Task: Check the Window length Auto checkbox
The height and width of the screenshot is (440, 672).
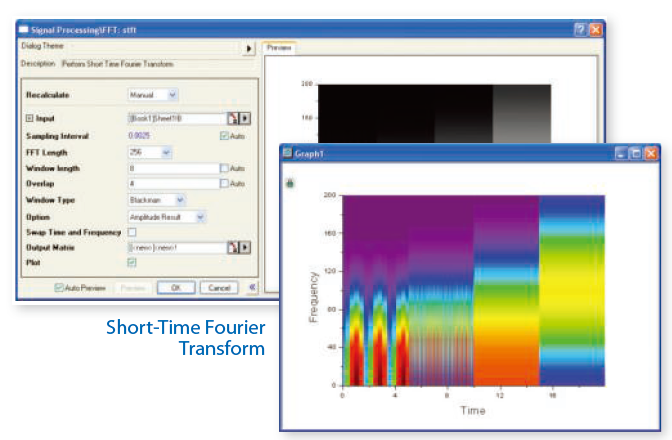Action: tap(223, 168)
